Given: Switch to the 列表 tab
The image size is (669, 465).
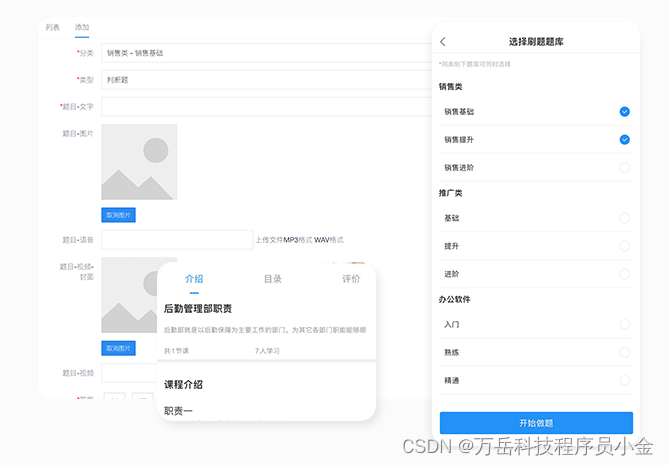Looking at the screenshot, I should 52,27.
